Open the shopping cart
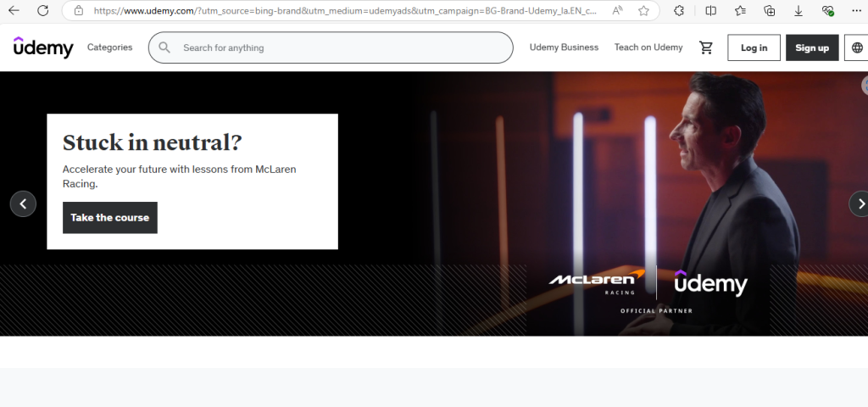The width and height of the screenshot is (868, 407). (705, 47)
